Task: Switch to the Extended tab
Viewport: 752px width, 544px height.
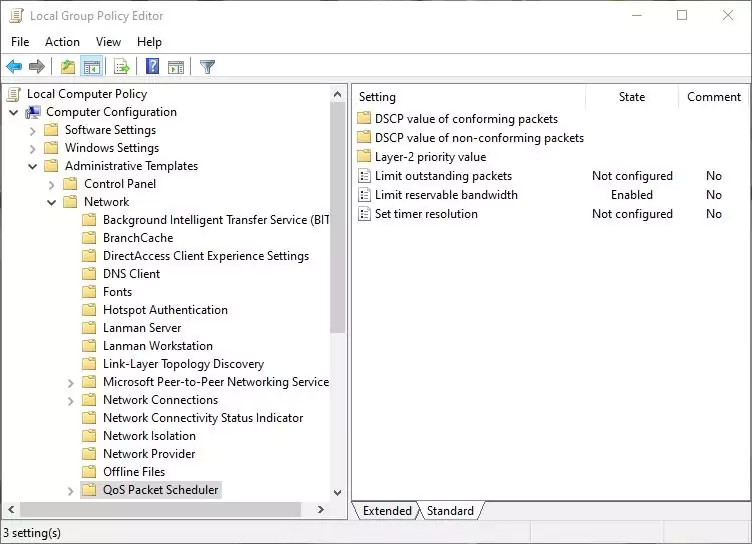Action: 387,510
